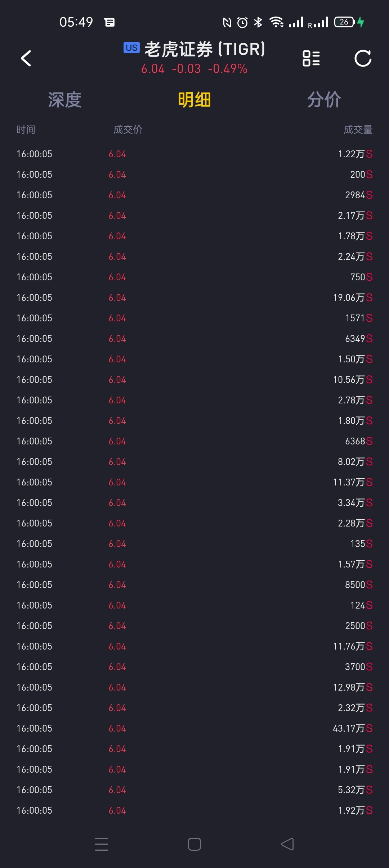The height and width of the screenshot is (868, 389).
Task: Open the 分价 tab
Action: 324,100
